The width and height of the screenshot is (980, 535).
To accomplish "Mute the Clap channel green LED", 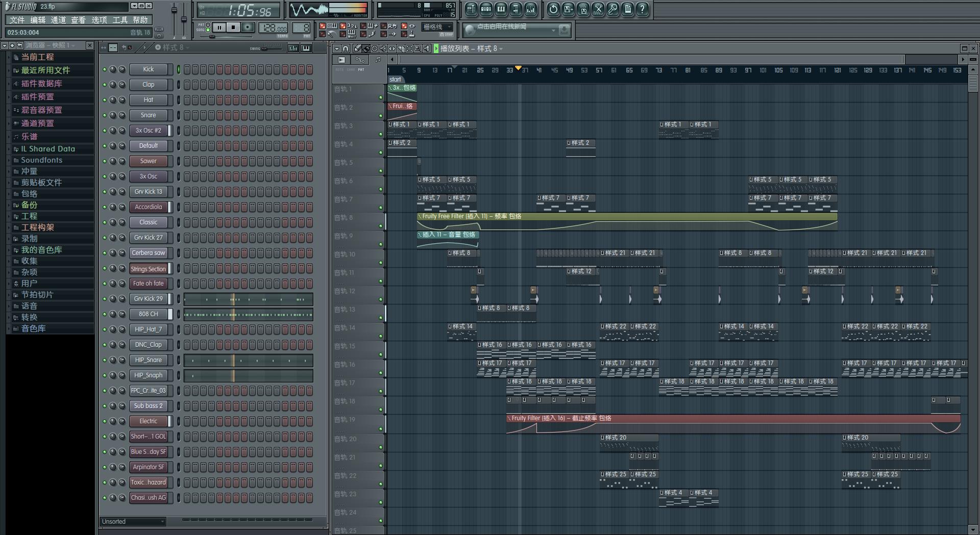I will coord(105,85).
